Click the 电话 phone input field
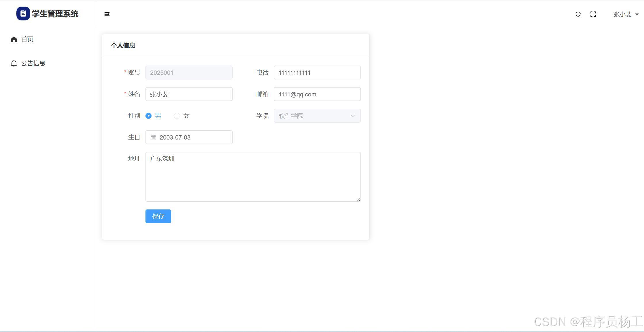 pyautogui.click(x=317, y=72)
